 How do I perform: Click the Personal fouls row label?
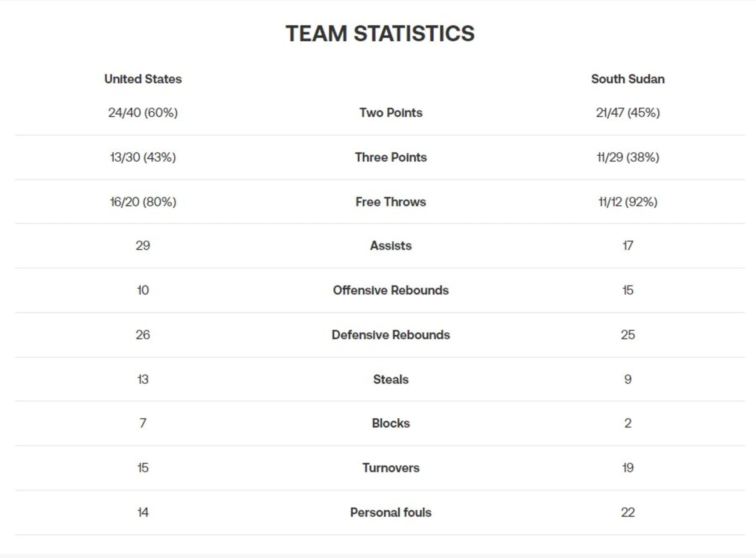pyautogui.click(x=391, y=512)
